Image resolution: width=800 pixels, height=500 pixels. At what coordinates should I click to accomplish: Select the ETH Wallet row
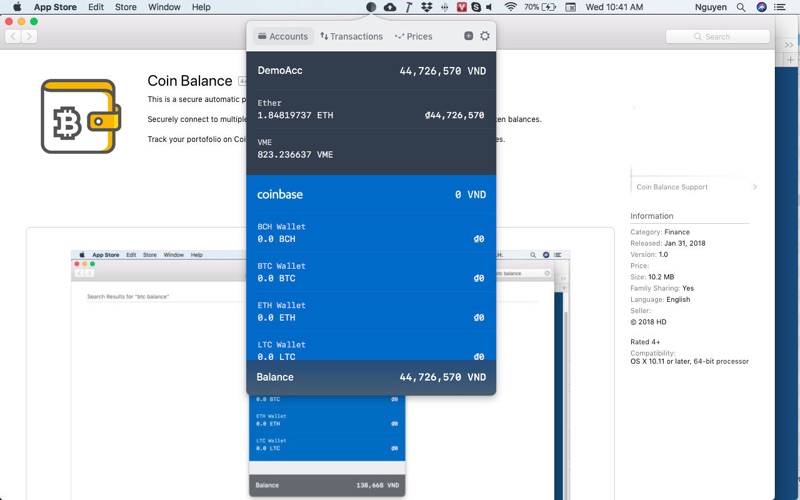(x=371, y=311)
